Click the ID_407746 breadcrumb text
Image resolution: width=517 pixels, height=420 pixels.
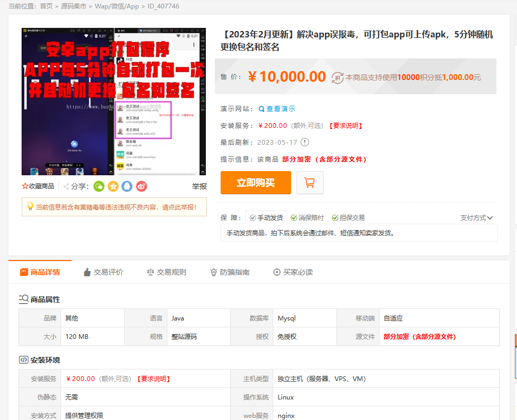pos(164,6)
